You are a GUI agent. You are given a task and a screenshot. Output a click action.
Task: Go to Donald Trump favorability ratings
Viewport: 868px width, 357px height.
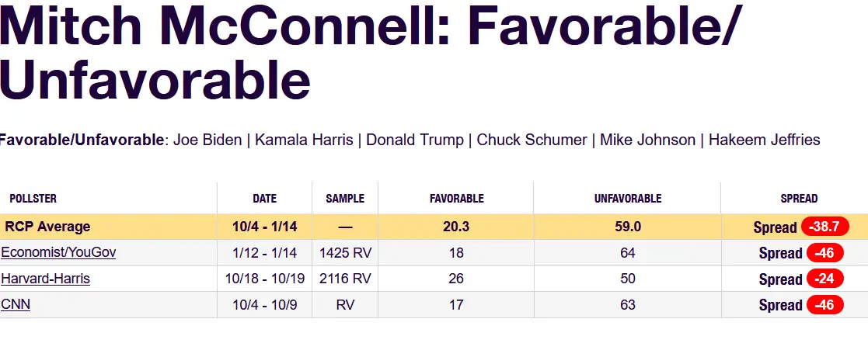[415, 140]
